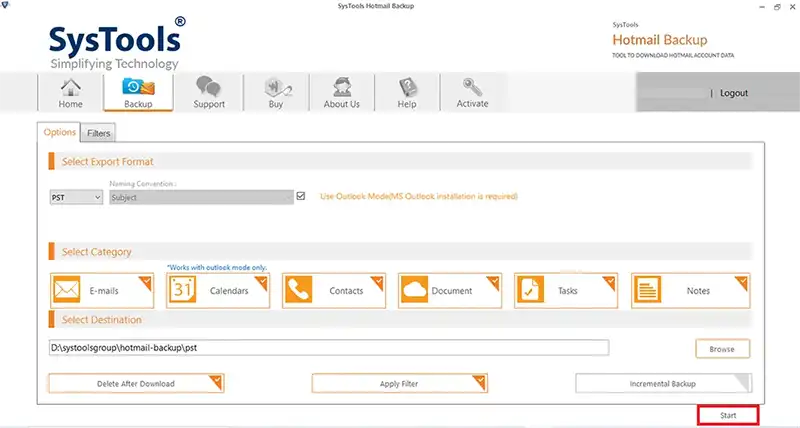Click the Start button
This screenshot has height=428, width=800.
tap(728, 415)
